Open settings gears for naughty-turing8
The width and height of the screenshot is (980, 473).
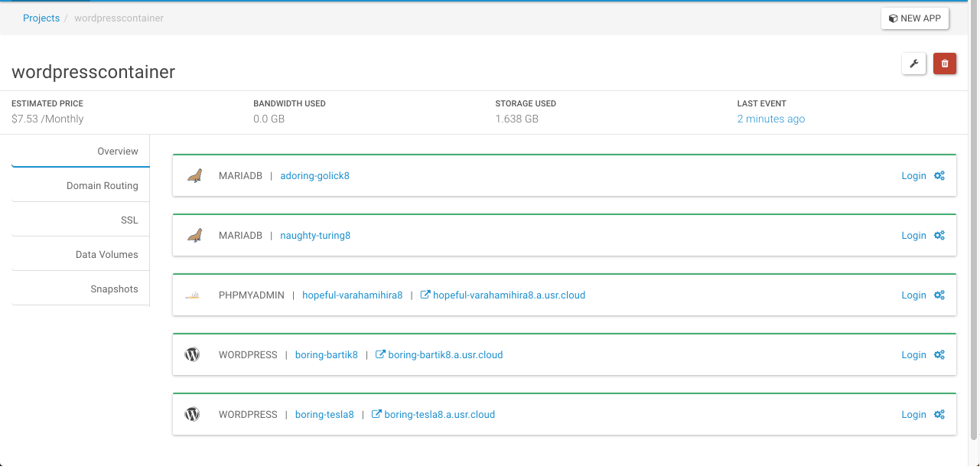(939, 235)
